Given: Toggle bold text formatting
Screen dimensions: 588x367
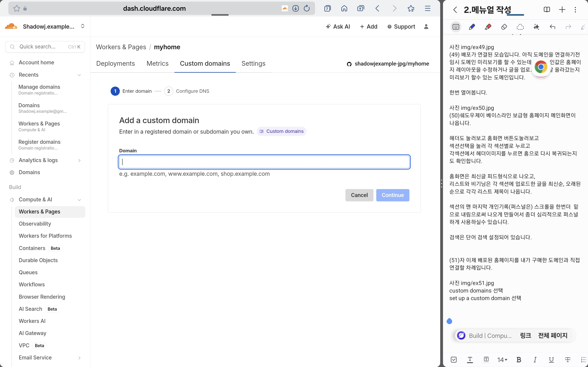Looking at the screenshot, I should (x=518, y=359).
